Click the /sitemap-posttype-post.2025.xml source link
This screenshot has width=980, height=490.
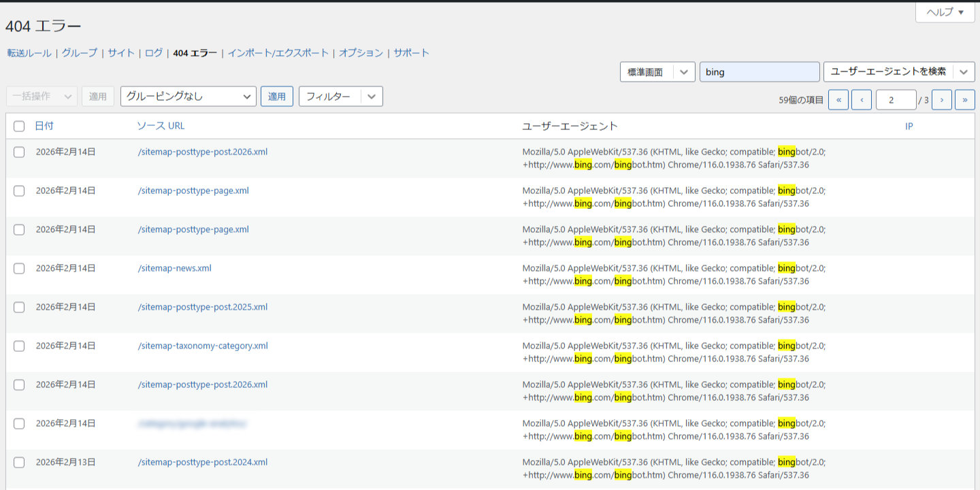pyautogui.click(x=202, y=307)
